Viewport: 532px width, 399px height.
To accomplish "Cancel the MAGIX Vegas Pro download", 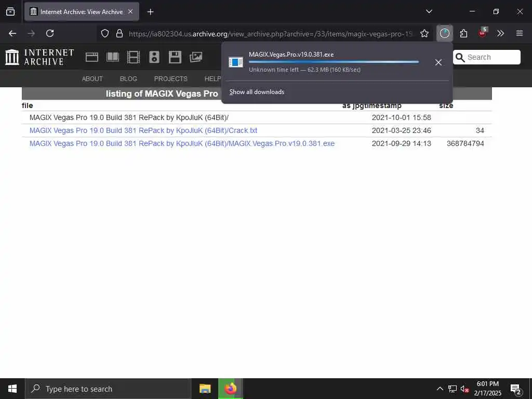I will 438,62.
